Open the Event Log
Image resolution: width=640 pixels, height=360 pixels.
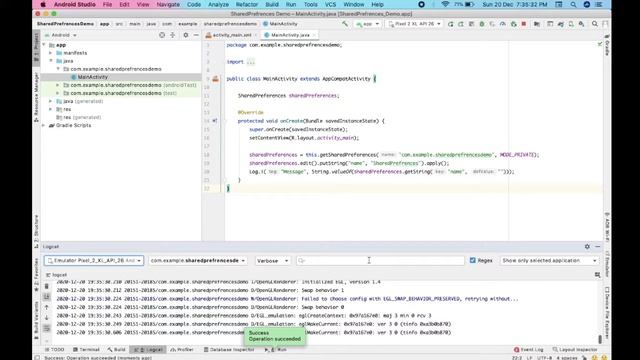(x=529, y=350)
